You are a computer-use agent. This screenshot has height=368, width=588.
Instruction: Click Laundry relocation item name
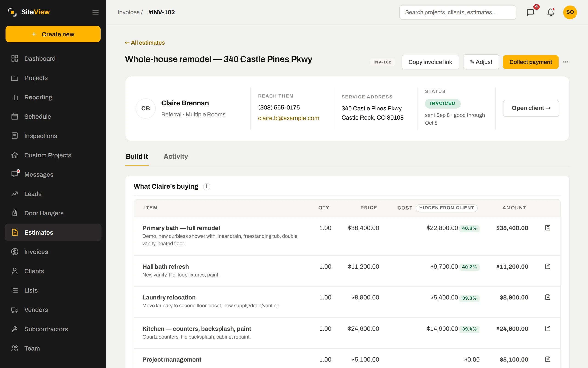pyautogui.click(x=169, y=297)
